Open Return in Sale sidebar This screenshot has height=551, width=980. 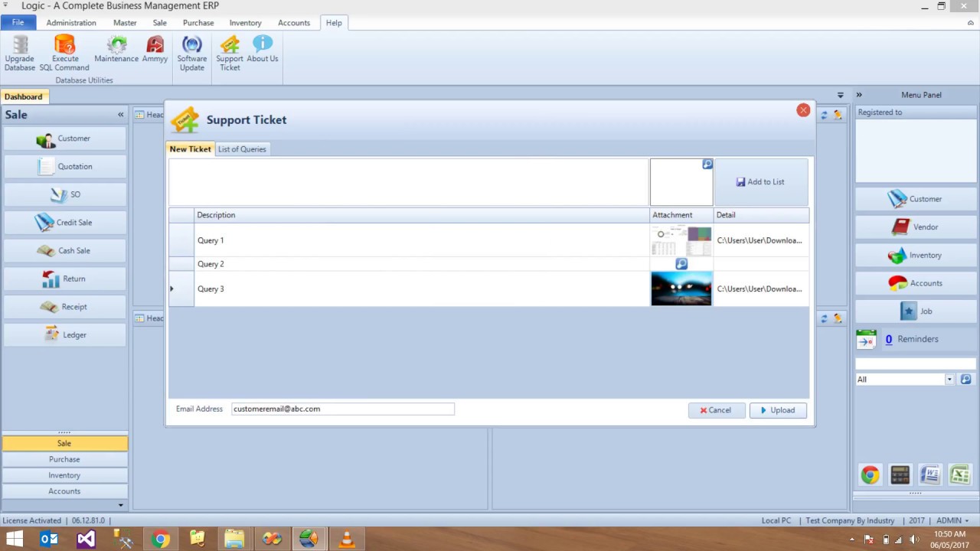(64, 279)
